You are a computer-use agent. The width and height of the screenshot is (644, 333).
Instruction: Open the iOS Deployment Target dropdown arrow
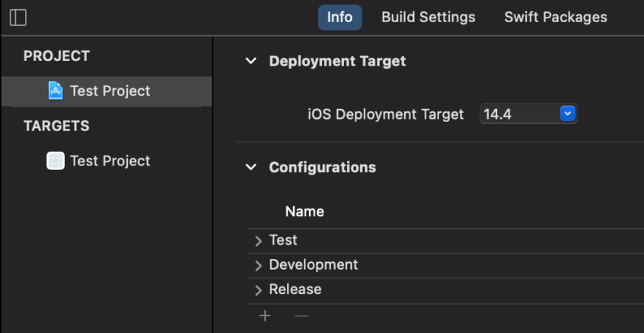[568, 114]
